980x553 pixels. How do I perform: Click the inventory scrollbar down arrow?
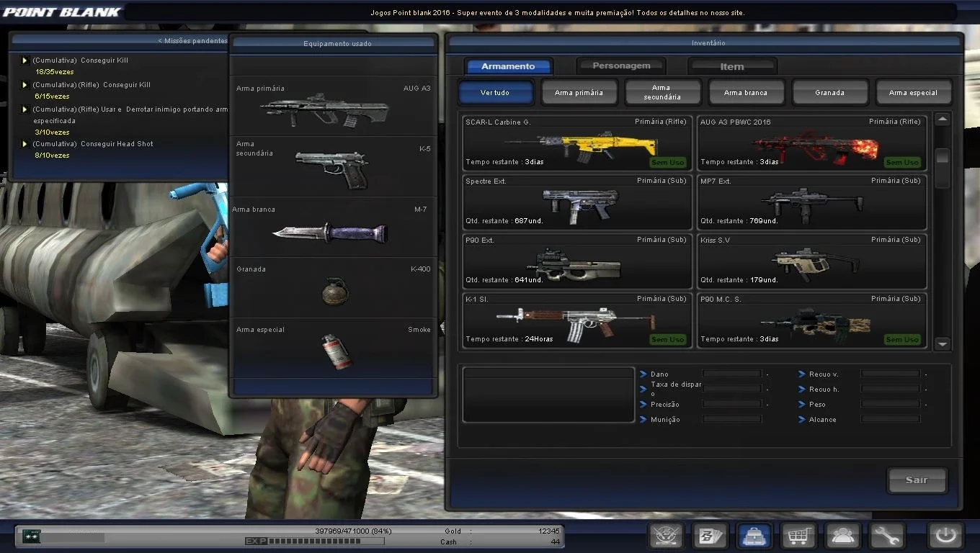tap(942, 344)
